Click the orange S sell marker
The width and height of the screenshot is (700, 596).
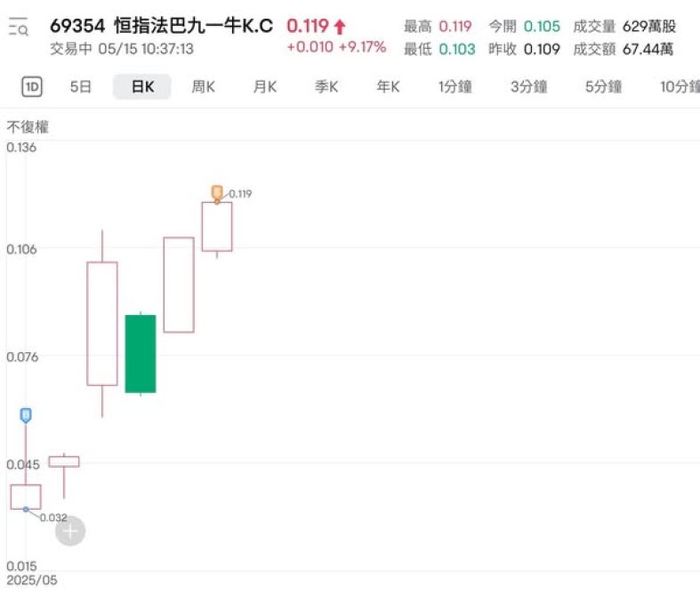click(217, 191)
